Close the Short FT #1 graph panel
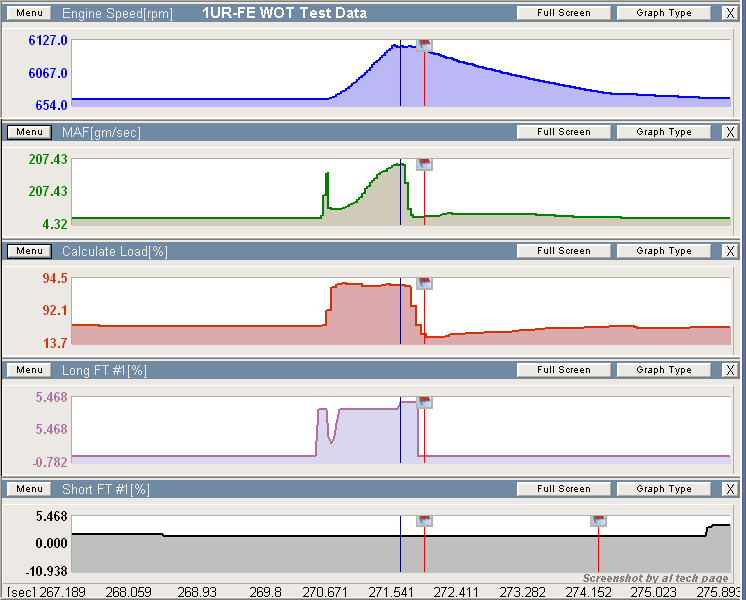 coord(730,489)
